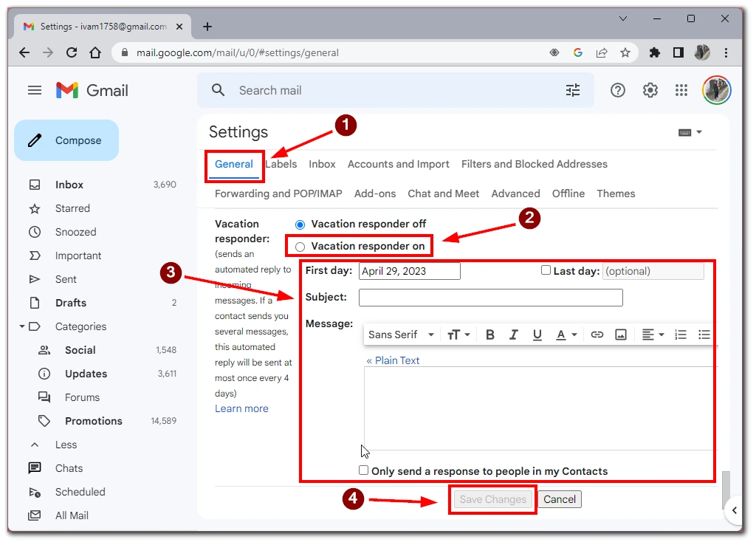Click the Last day optional field
This screenshot has height=545, width=756.
(x=653, y=271)
